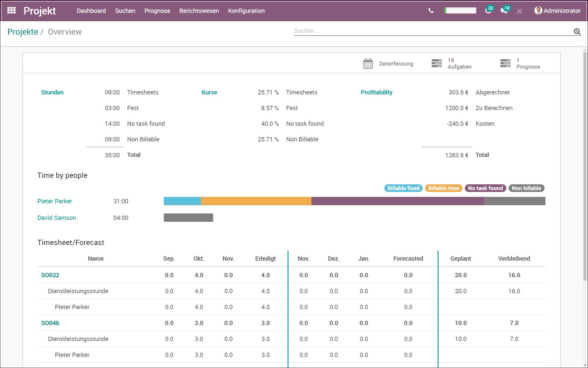
Task: Click the Billable time orange legend badge
Action: coord(443,188)
